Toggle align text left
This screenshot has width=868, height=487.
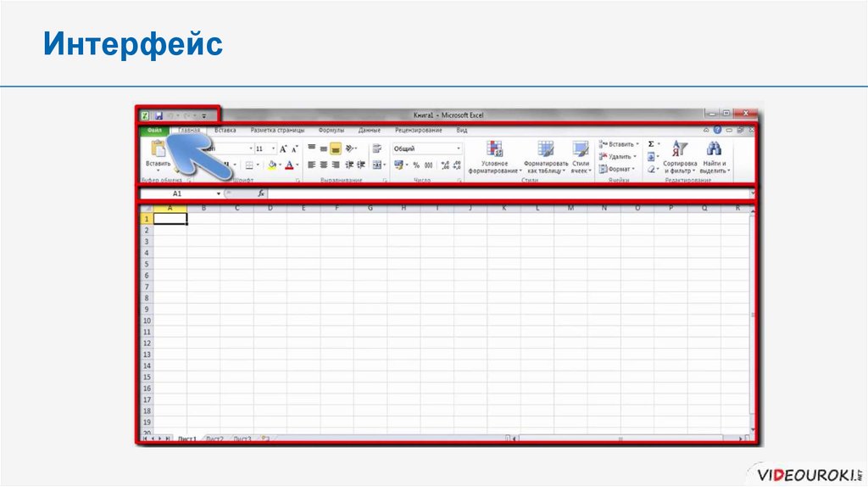tap(312, 165)
